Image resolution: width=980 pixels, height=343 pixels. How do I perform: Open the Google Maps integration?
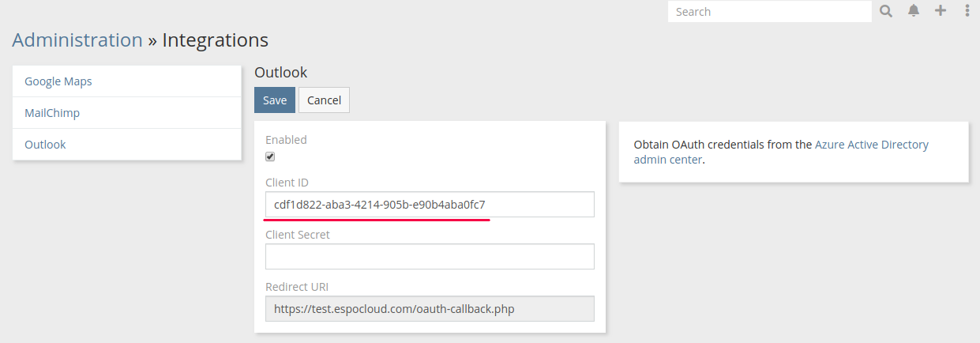tap(58, 81)
